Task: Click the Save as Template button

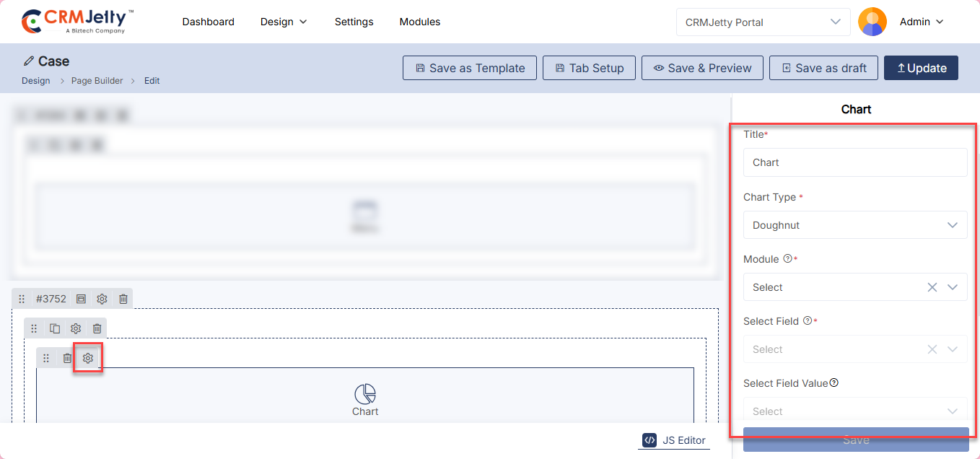Action: click(x=470, y=68)
